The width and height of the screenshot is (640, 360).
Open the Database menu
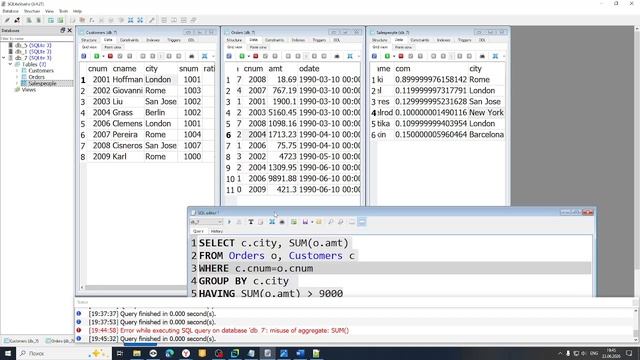[x=11, y=11]
